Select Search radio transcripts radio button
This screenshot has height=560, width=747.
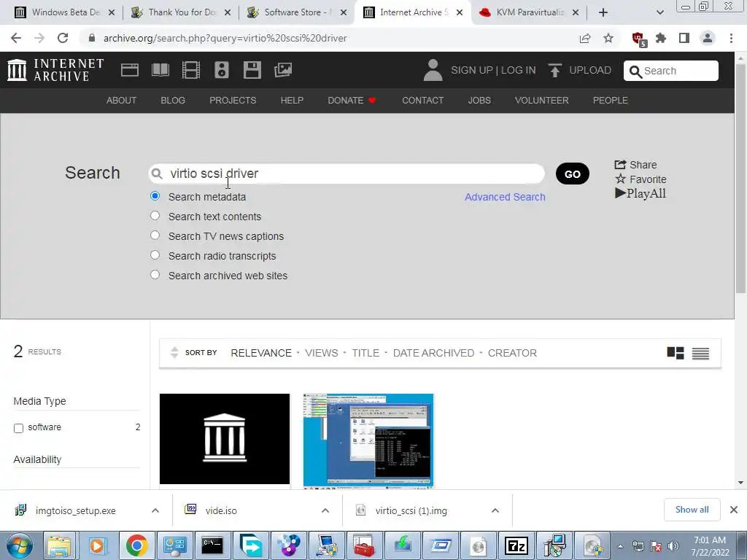[x=155, y=254]
